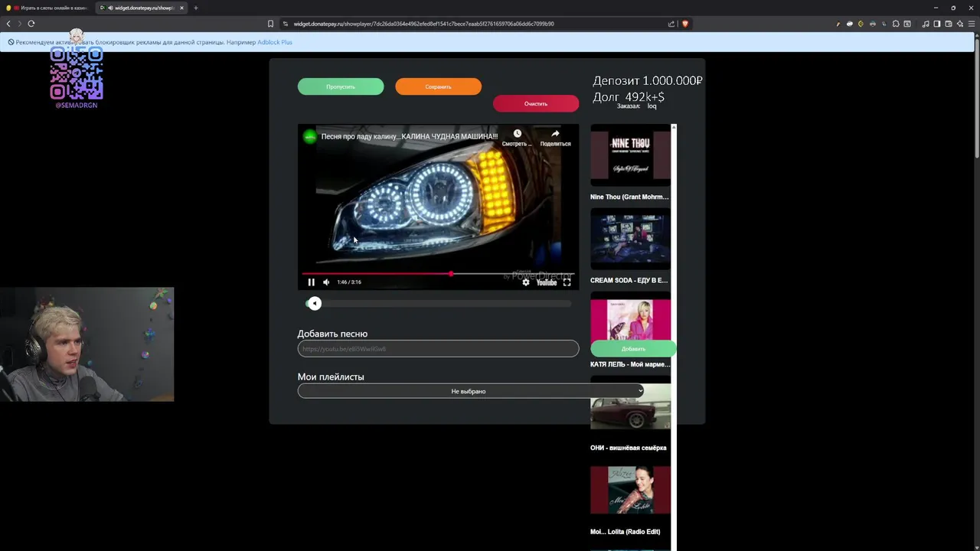The height and width of the screenshot is (551, 980).
Task: Open Leo AI sparkle icon
Action: click(960, 24)
